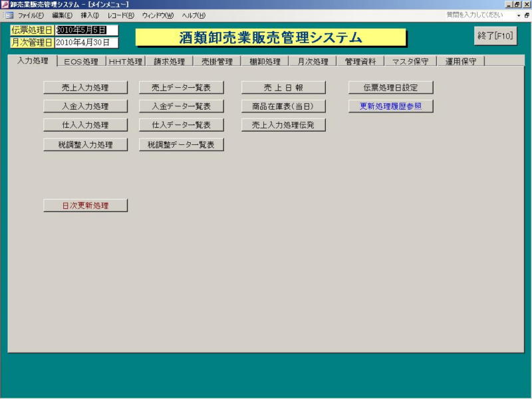Open the 月次処理 tab
Viewport: 532px width, 399px height.
(x=313, y=62)
